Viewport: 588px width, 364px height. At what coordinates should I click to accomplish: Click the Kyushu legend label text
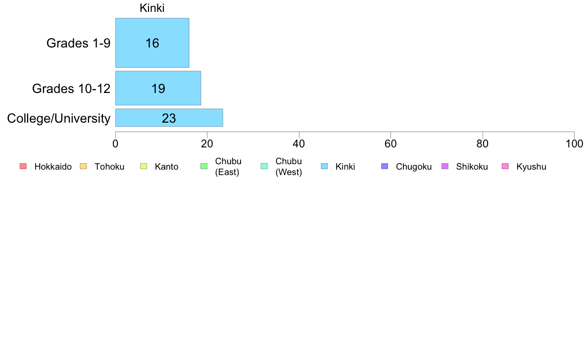[x=531, y=167]
